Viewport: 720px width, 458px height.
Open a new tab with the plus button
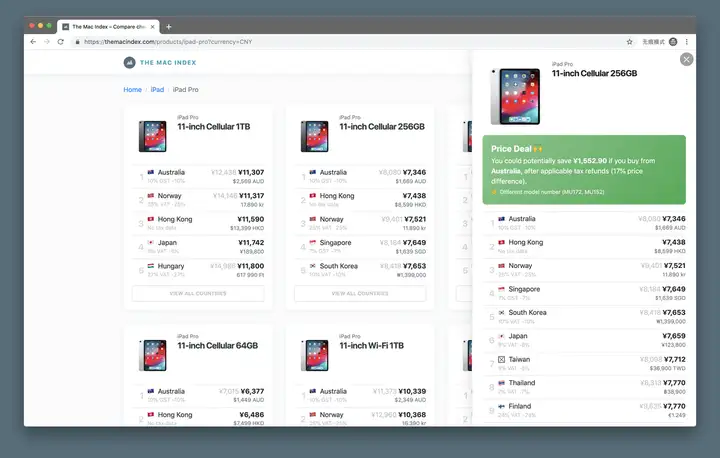click(x=169, y=27)
